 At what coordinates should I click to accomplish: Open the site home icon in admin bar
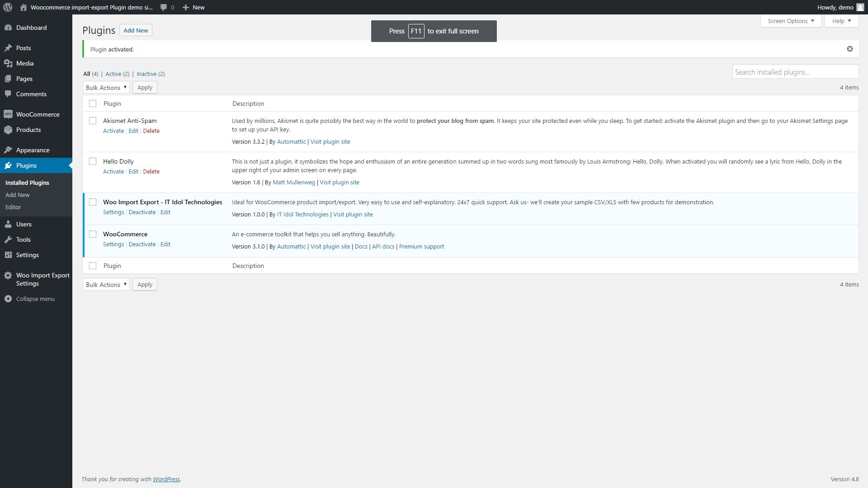pyautogui.click(x=24, y=7)
